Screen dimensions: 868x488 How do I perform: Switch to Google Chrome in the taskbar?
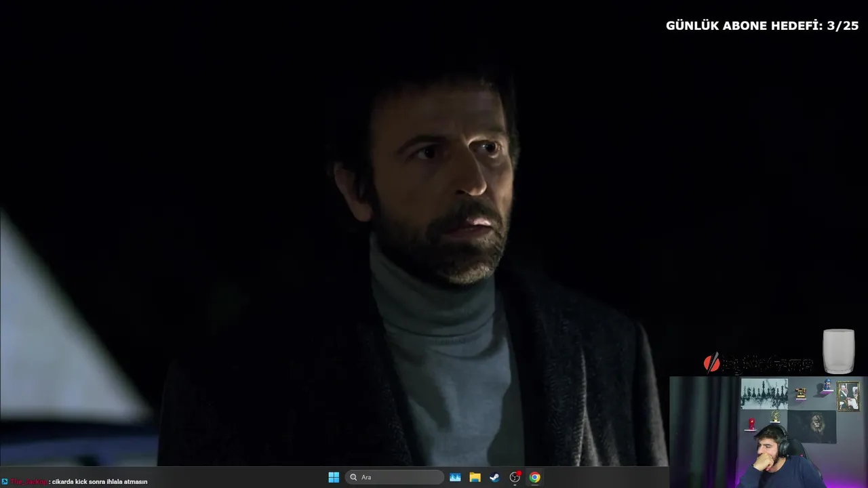[x=534, y=477]
